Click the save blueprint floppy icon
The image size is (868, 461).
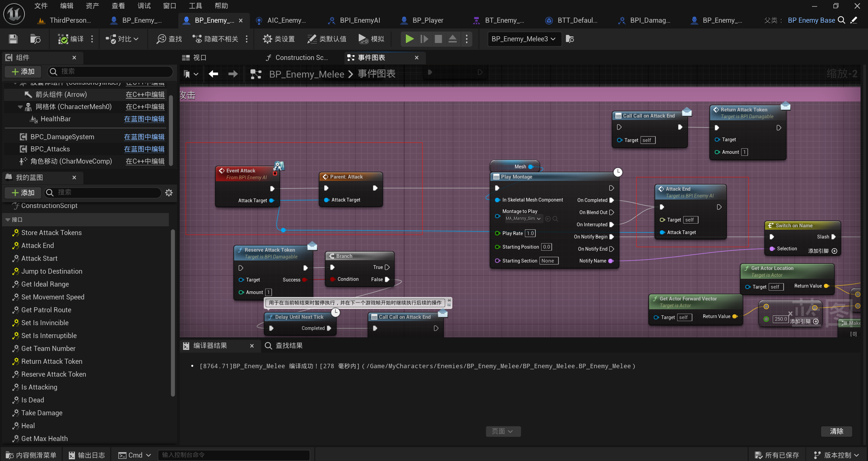[13, 39]
